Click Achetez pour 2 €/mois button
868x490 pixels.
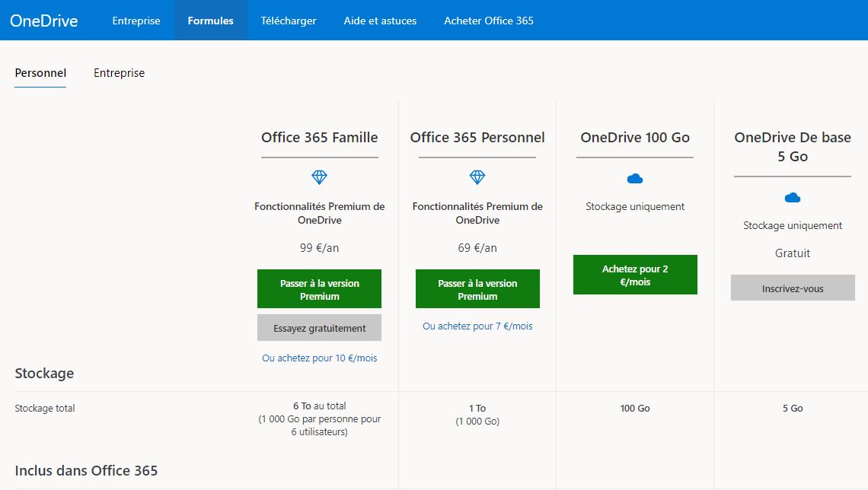click(635, 275)
